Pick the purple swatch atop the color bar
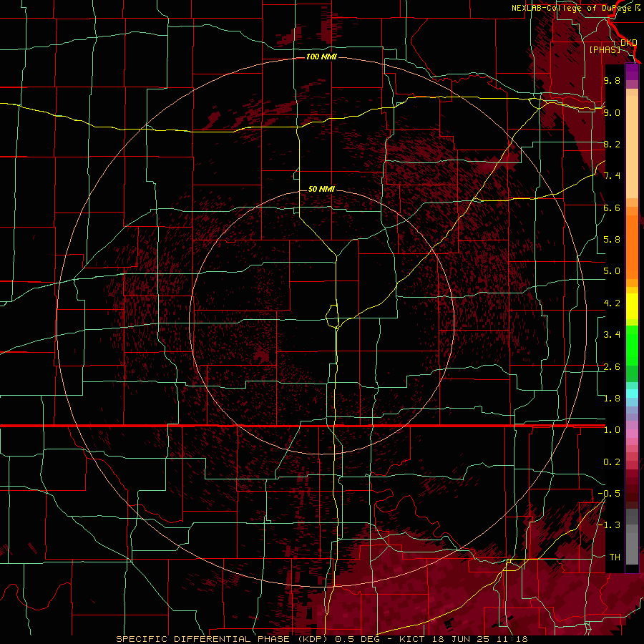 632,72
